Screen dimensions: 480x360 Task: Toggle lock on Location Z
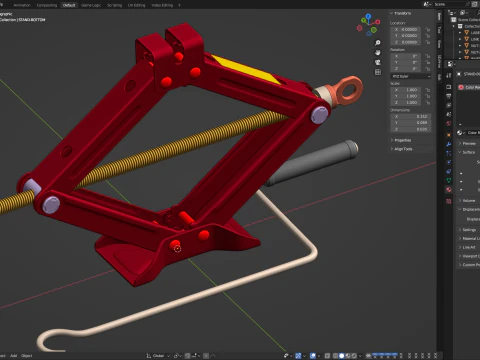pyautogui.click(x=428, y=42)
